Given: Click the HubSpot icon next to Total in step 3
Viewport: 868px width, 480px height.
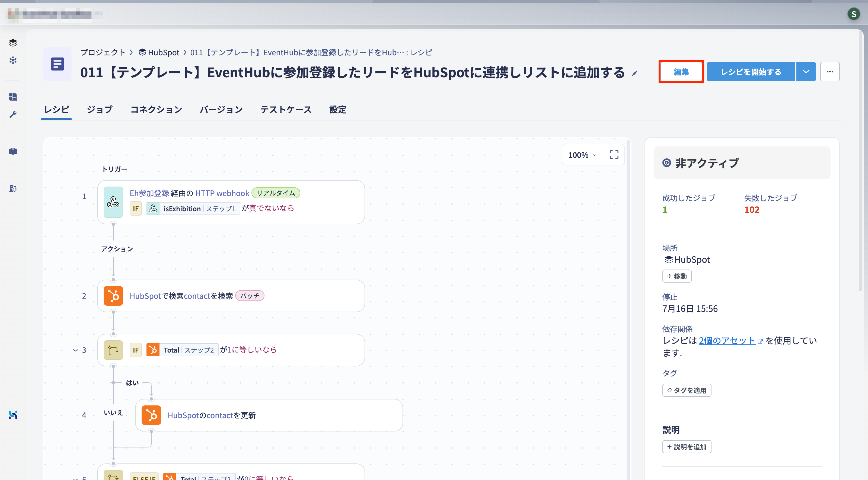Looking at the screenshot, I should 153,350.
